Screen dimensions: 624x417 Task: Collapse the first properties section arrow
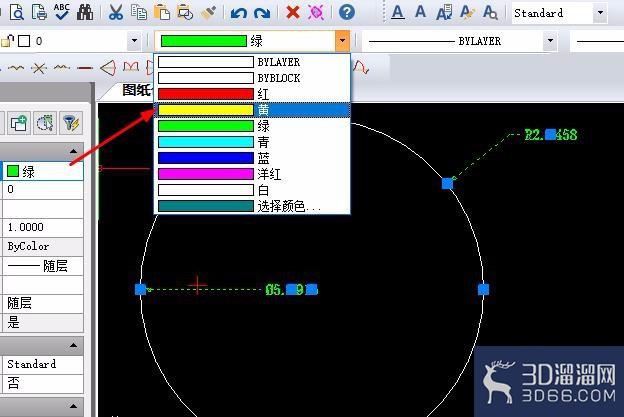coord(73,151)
